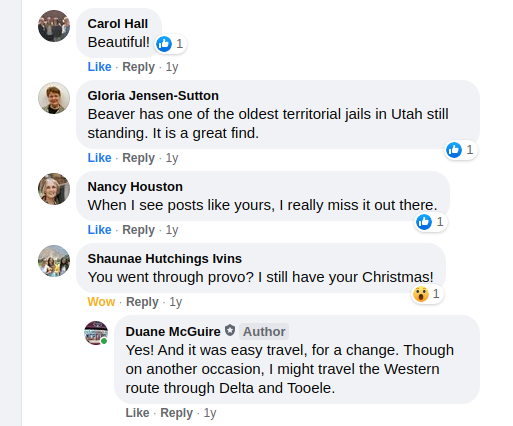Viewport: 513px width, 426px height.
Task: Reply to Nancy Houston's comment
Action: tap(138, 230)
